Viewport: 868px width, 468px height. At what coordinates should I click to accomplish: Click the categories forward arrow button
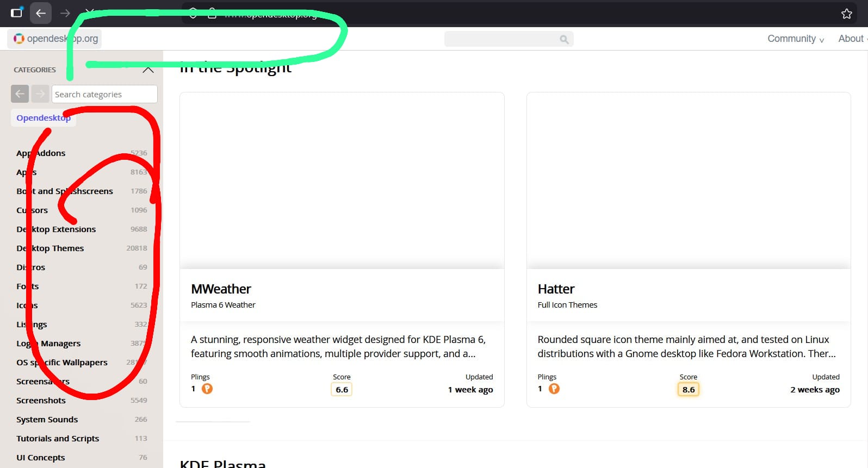pos(40,94)
